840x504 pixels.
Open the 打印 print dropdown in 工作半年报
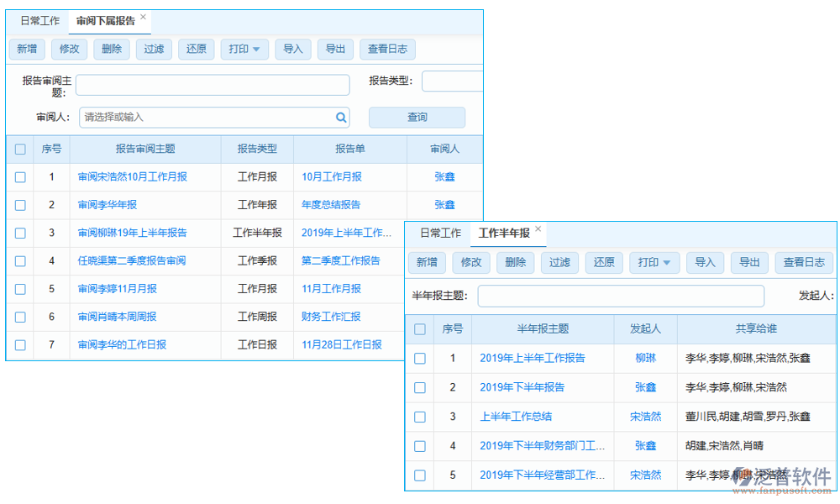point(654,262)
